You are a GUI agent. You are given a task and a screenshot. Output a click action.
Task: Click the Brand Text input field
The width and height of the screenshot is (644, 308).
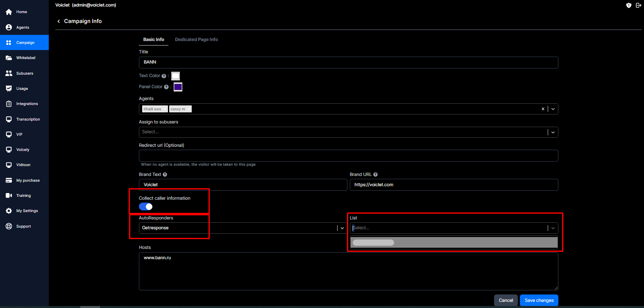[x=243, y=185]
